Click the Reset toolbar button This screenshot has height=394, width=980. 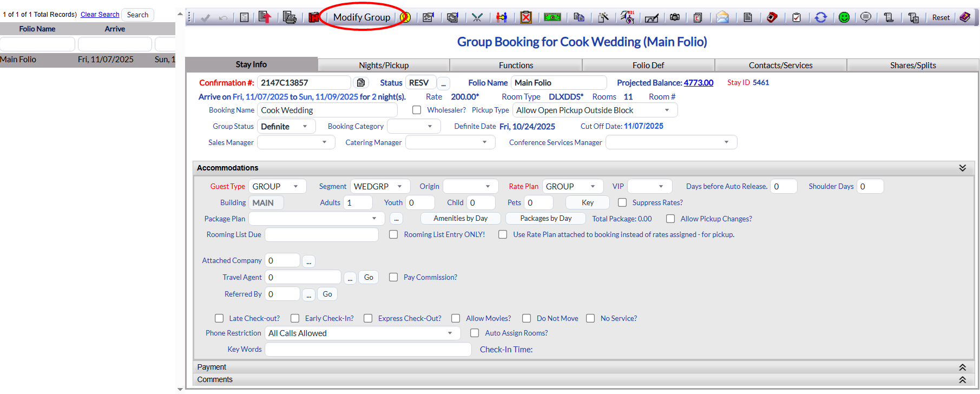pyautogui.click(x=940, y=17)
